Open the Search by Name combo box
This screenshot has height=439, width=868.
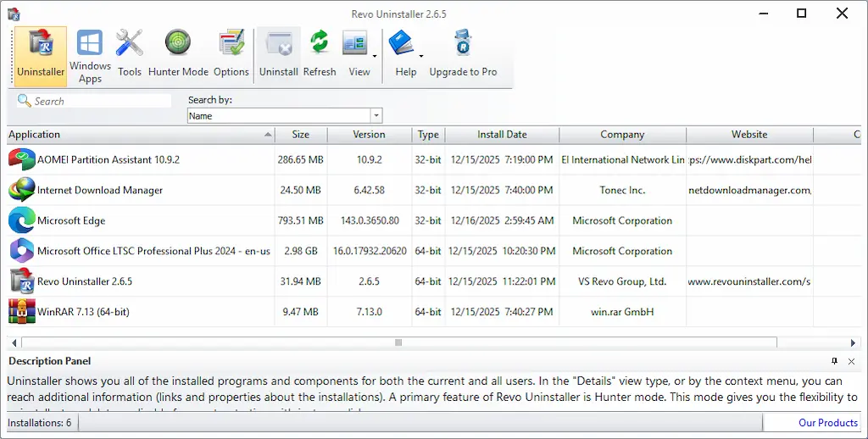tap(285, 116)
